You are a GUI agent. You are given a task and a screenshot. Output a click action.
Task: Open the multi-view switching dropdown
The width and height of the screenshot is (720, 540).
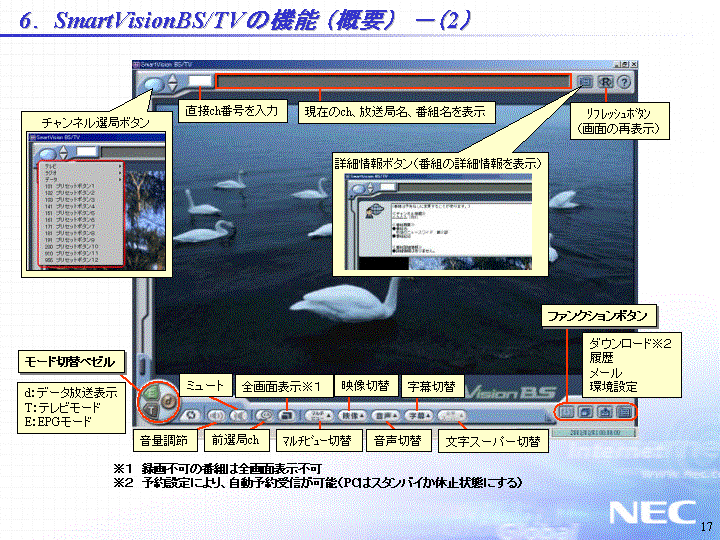(319, 415)
